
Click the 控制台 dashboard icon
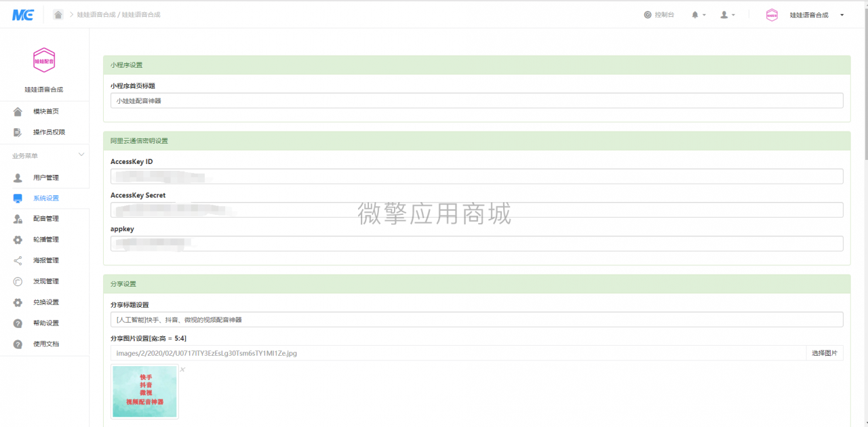tap(648, 15)
